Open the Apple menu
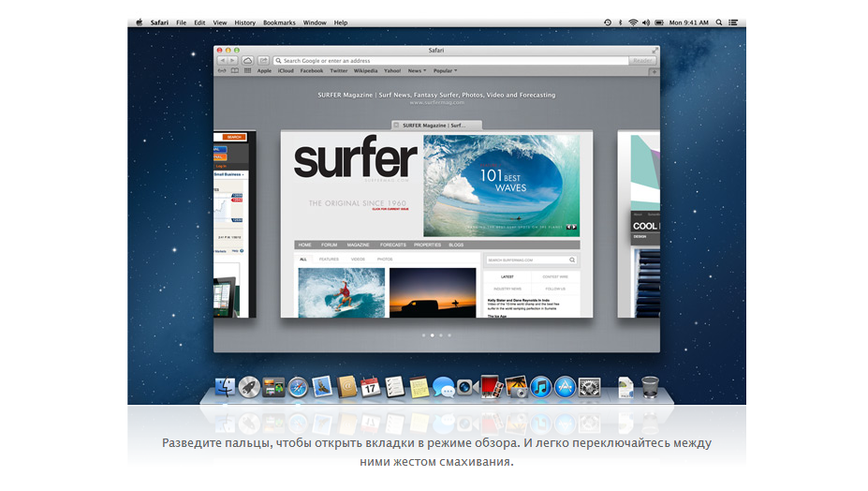Viewport: 868px width, 491px height. [140, 22]
